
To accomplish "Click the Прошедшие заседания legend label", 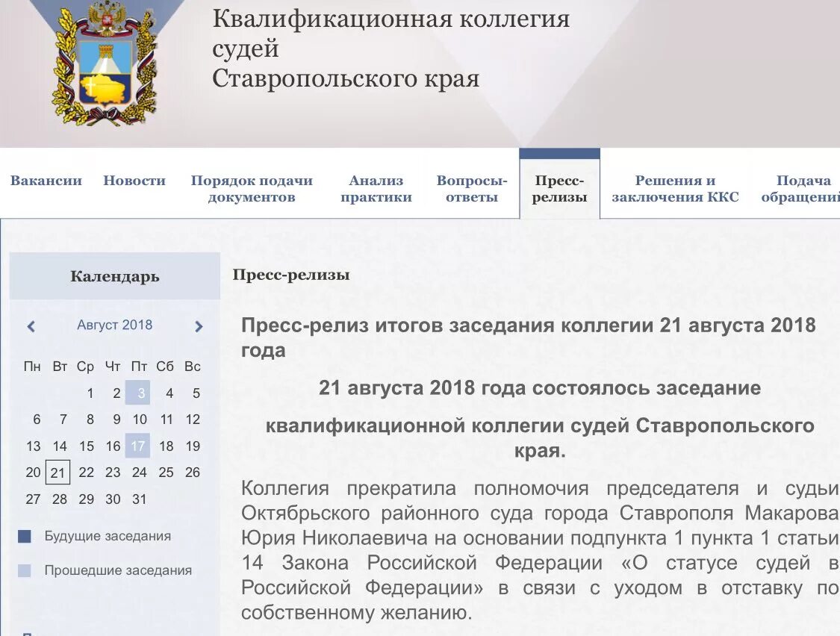I will pyautogui.click(x=118, y=570).
